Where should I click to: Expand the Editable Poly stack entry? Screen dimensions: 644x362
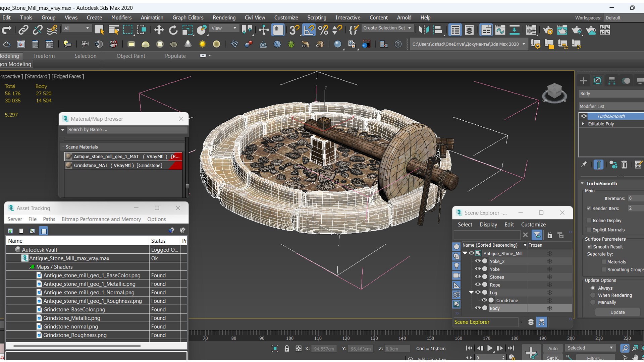tap(583, 124)
